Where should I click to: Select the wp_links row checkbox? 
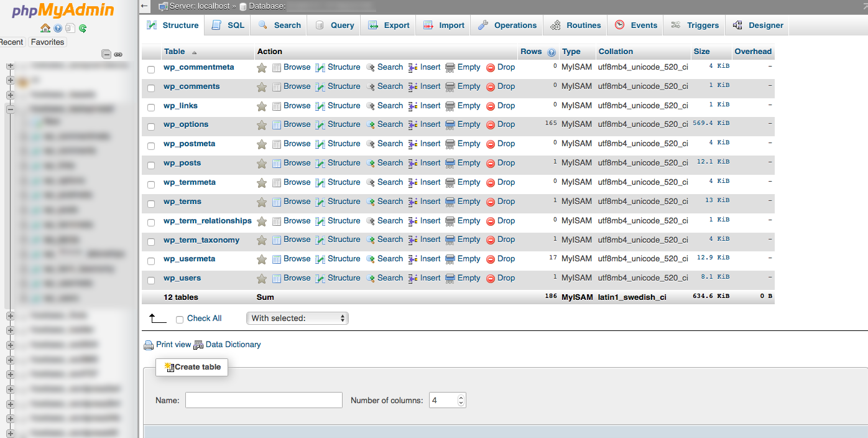[151, 108]
